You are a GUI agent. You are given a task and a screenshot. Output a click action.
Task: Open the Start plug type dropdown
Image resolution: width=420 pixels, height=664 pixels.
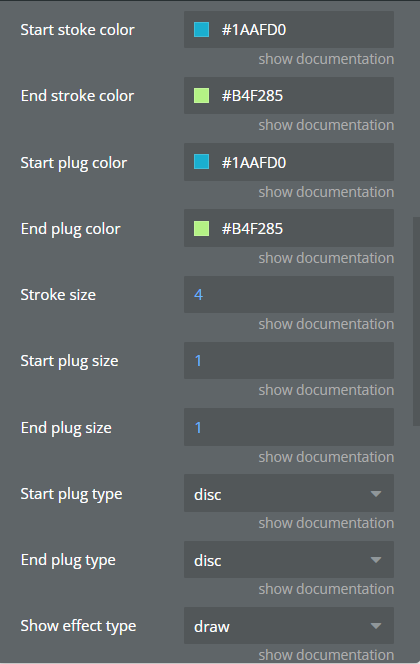289,493
